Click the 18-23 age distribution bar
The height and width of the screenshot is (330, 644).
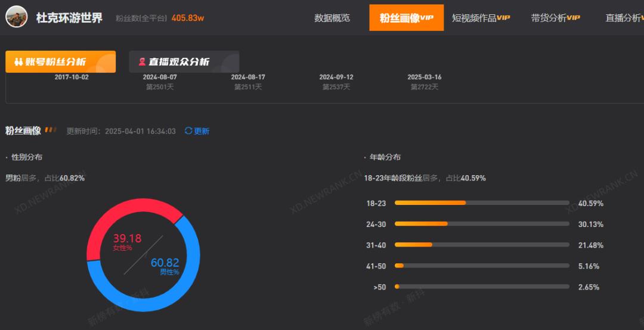[x=482, y=203]
